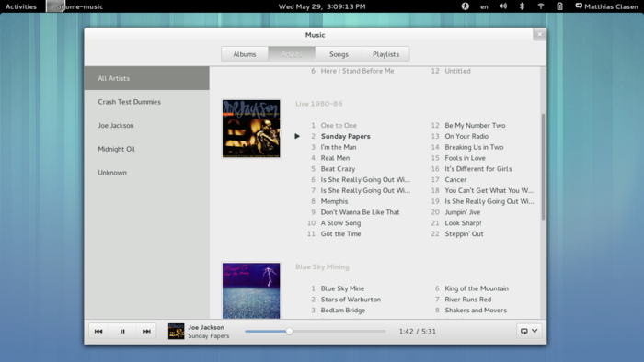This screenshot has height=362, width=644.
Task: Select Unknown artist entry
Action: coord(146,173)
